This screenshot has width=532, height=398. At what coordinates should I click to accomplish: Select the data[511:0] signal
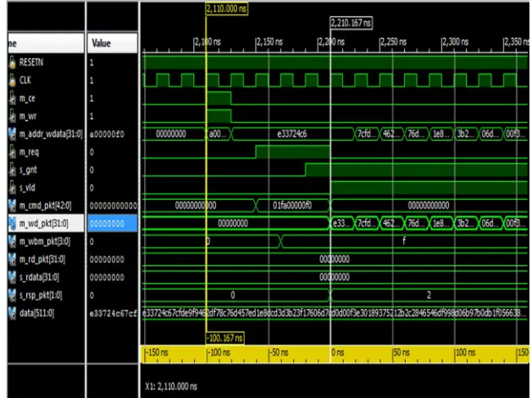(36, 313)
